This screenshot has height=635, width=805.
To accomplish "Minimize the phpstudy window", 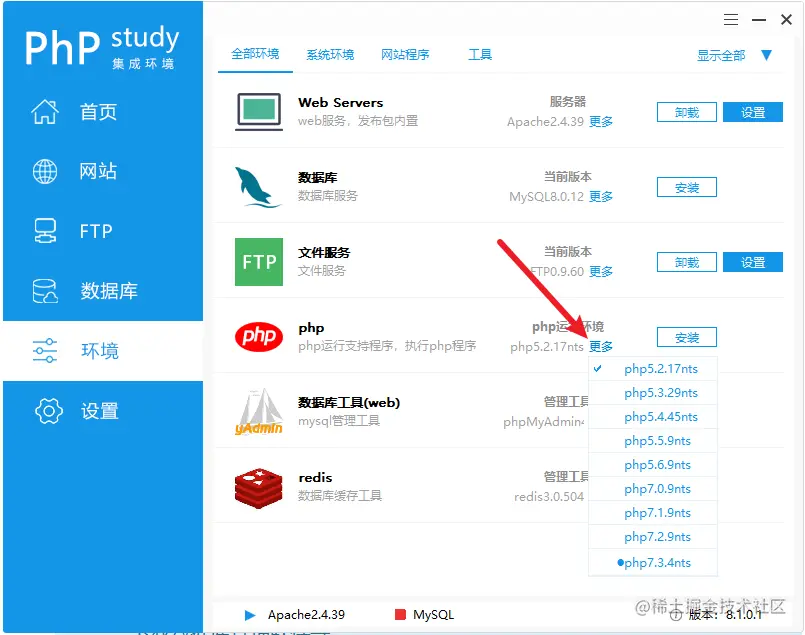I will tap(759, 20).
